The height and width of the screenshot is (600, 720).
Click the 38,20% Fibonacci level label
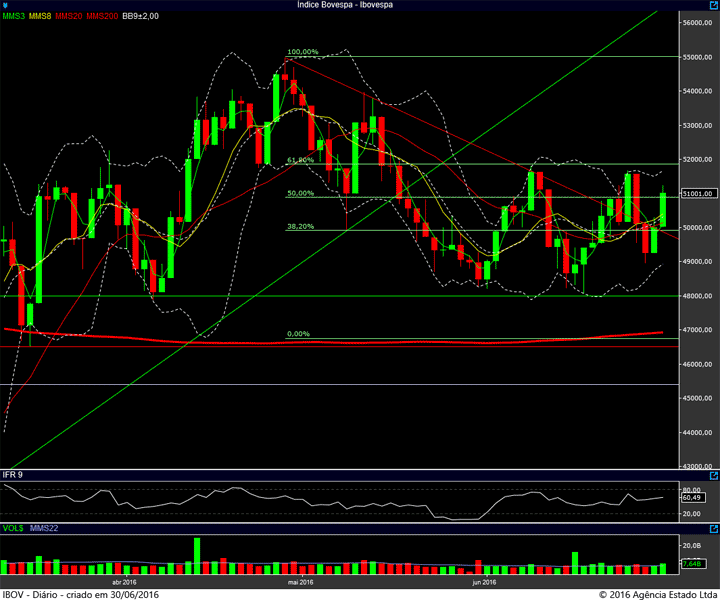point(300,226)
